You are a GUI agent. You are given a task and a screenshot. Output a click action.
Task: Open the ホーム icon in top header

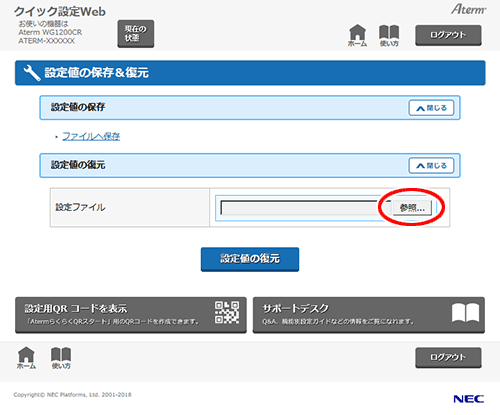click(x=357, y=35)
